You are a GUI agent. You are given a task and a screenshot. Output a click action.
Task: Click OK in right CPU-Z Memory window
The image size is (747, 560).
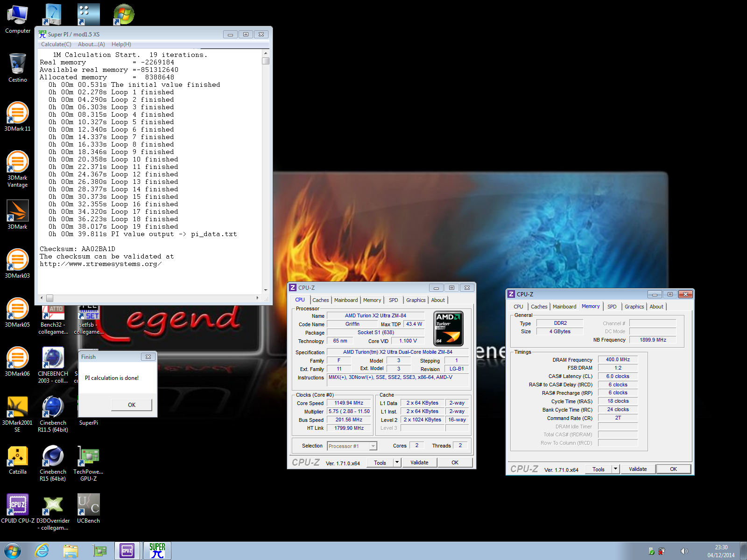pyautogui.click(x=673, y=469)
